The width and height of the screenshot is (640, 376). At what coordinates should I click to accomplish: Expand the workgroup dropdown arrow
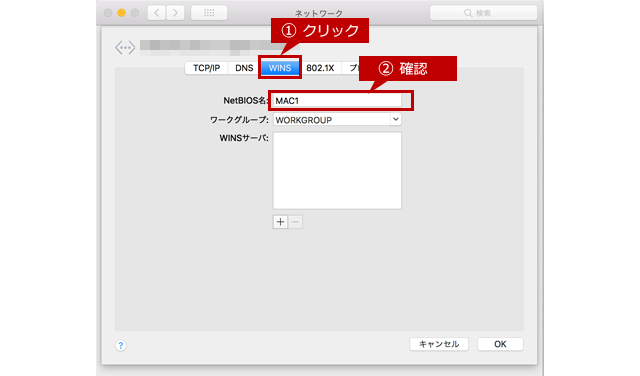coord(396,120)
